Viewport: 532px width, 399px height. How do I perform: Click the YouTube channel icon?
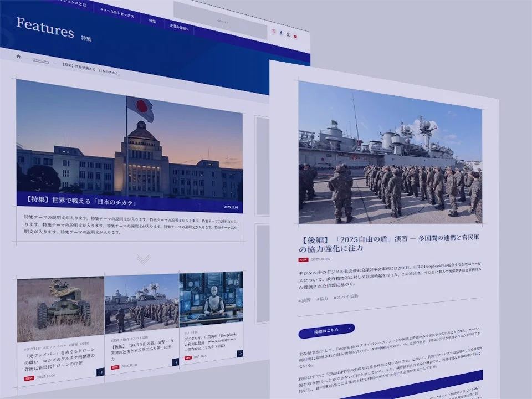pyautogui.click(x=295, y=37)
